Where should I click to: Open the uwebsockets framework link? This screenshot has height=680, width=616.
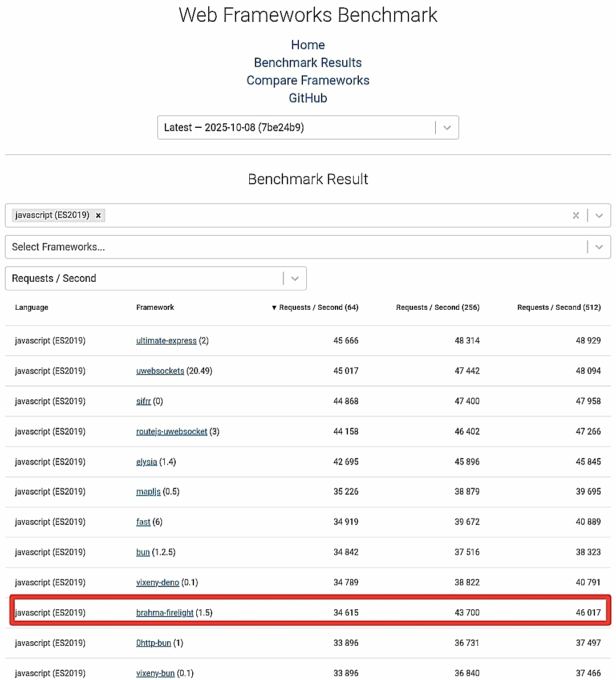(x=160, y=371)
